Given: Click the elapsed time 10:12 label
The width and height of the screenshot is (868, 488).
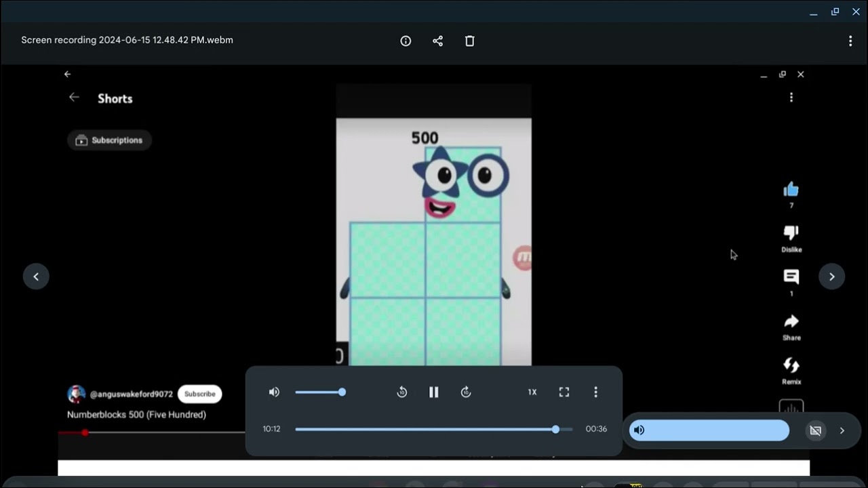Looking at the screenshot, I should 271,429.
